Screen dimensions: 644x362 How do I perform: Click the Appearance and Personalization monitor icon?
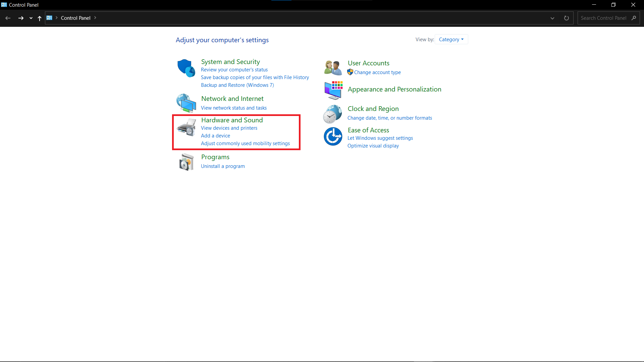click(333, 90)
